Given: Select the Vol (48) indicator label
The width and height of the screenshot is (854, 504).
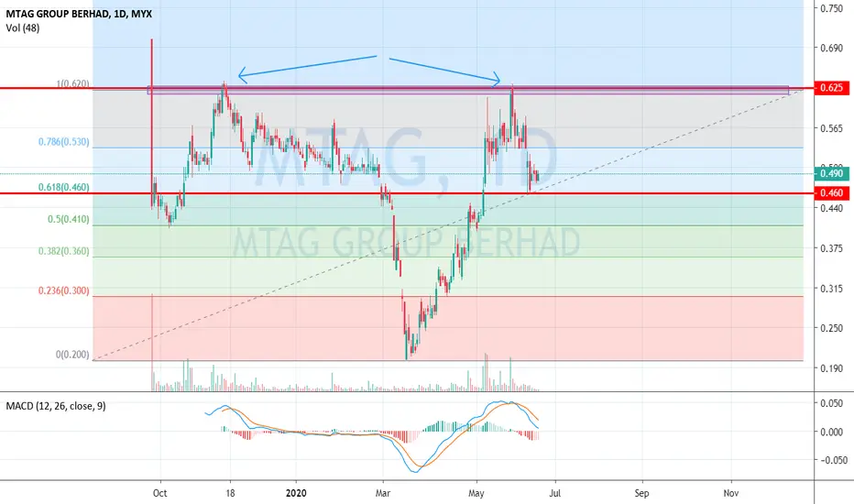Looking at the screenshot, I should pos(23,27).
